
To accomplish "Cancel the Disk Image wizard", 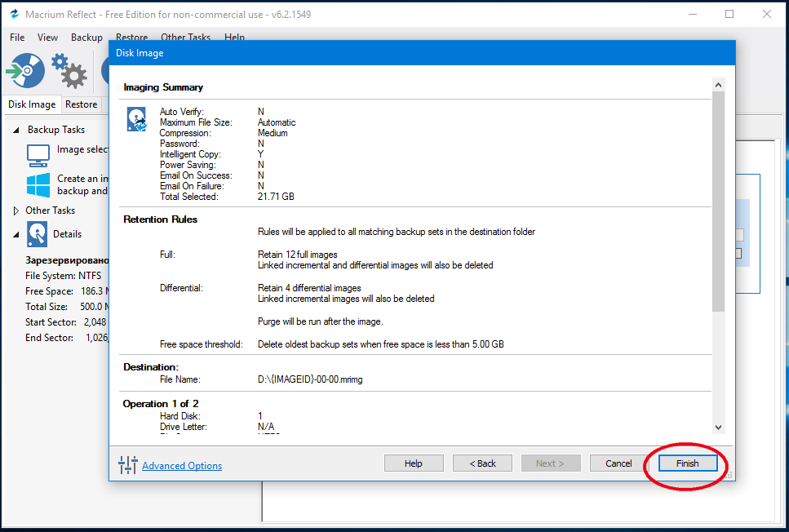I will [618, 463].
